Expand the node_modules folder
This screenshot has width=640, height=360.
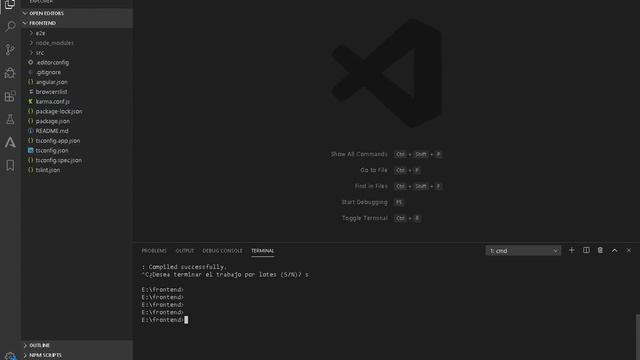[77, 43]
